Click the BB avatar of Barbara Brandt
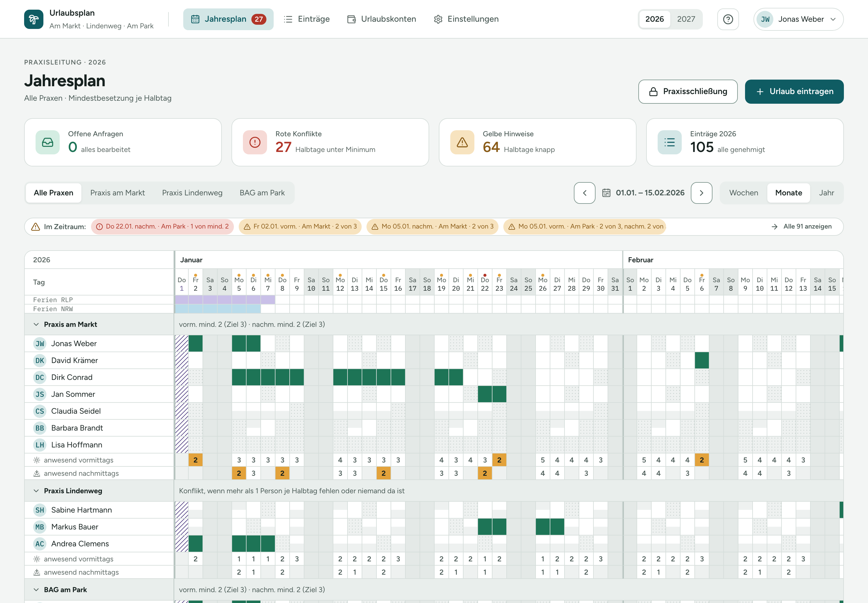868x603 pixels. point(40,428)
